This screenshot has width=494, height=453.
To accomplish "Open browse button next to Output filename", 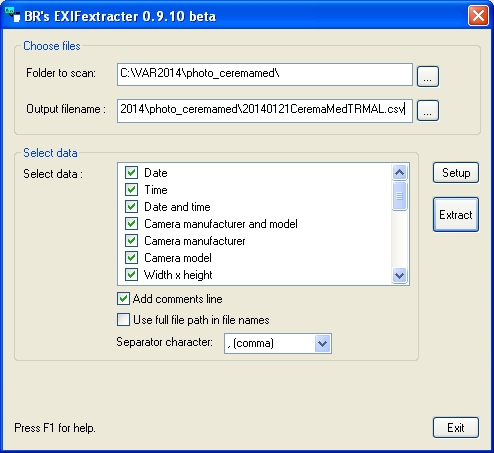I will 428,110.
